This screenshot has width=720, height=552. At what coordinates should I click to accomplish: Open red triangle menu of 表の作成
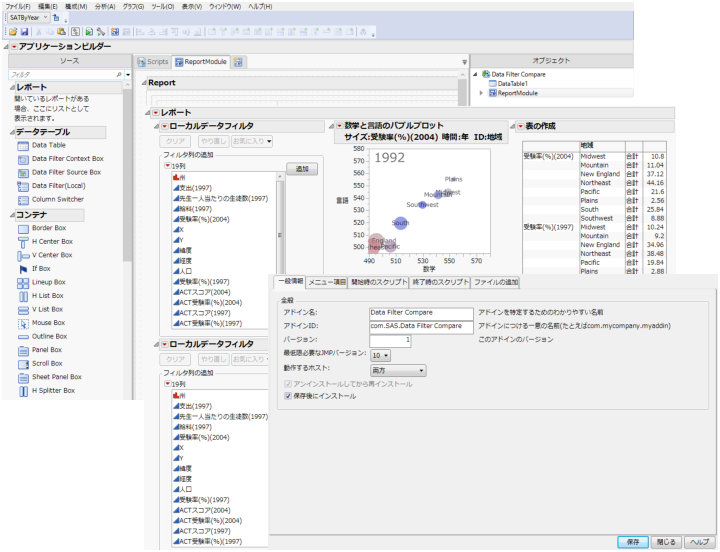pyautogui.click(x=520, y=126)
